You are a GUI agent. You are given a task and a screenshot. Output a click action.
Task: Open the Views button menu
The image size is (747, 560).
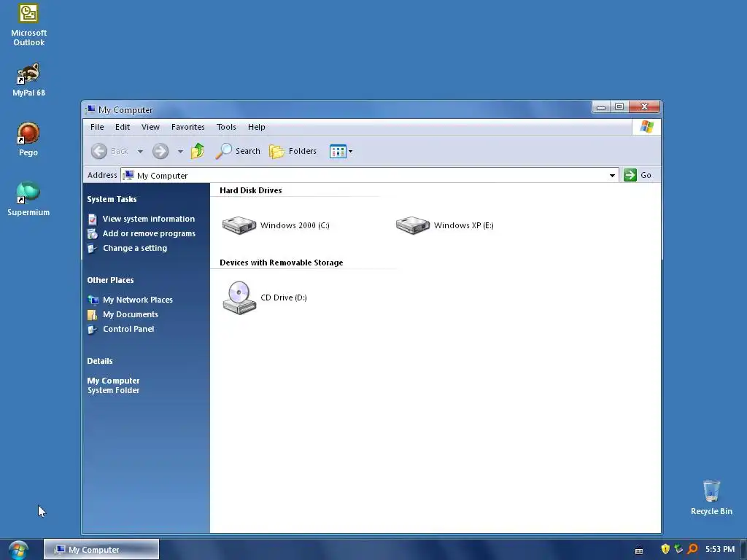(x=341, y=152)
